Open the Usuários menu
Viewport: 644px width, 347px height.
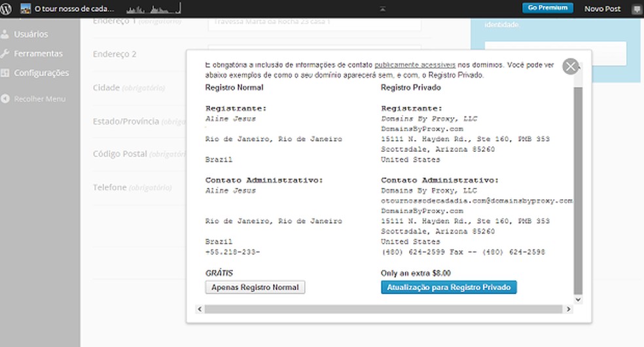tap(31, 34)
